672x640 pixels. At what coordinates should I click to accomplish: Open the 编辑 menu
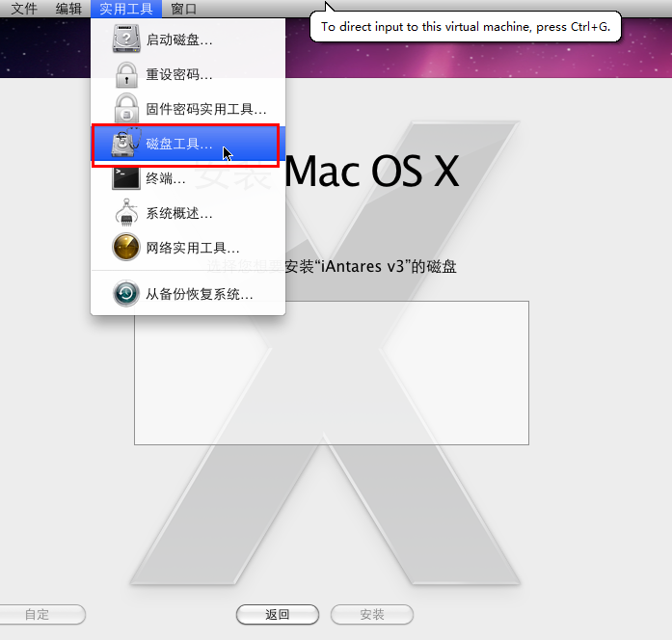(68, 9)
